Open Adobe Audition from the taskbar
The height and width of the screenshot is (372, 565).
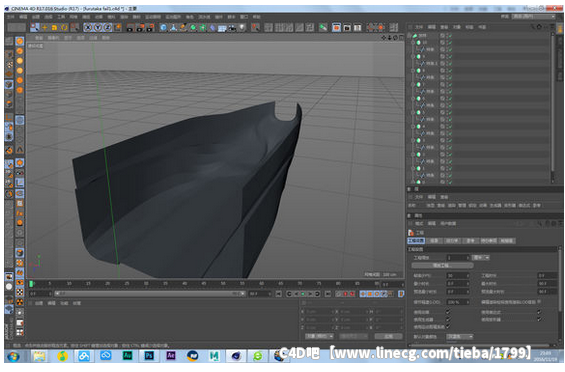coord(127,356)
